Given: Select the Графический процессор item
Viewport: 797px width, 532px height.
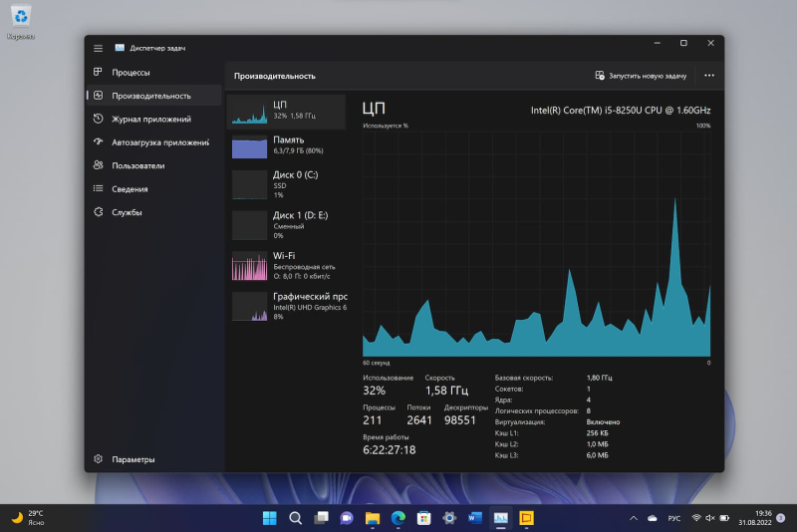Looking at the screenshot, I should 286,307.
